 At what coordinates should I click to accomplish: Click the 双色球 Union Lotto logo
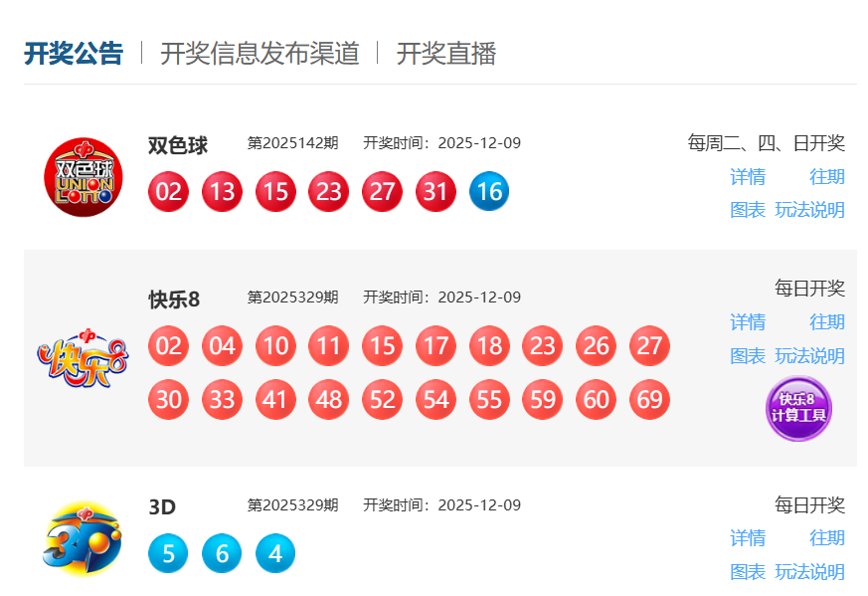(x=84, y=177)
